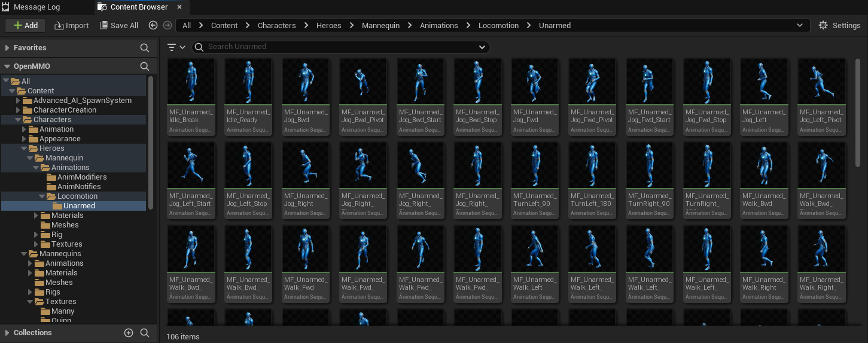Go forward in folder history
This screenshot has height=343, width=868.
point(167,25)
